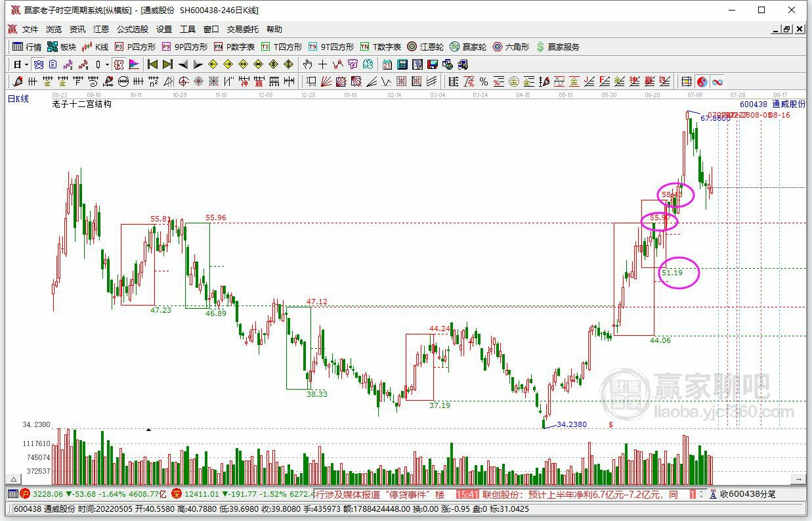The width and height of the screenshot is (812, 521).
Task: Open the 浏览 menu
Action: pos(54,30)
